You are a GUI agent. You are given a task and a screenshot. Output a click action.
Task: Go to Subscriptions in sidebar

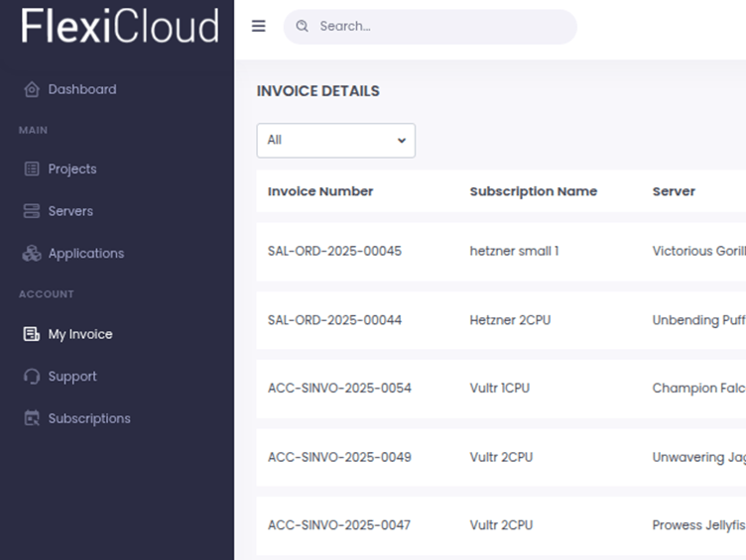pyautogui.click(x=89, y=418)
